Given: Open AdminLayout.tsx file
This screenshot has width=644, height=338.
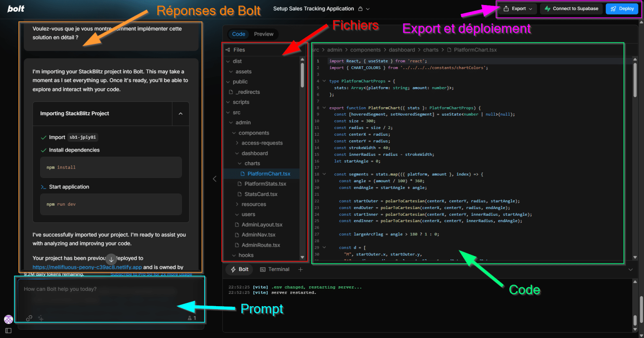Looking at the screenshot, I should (x=262, y=225).
